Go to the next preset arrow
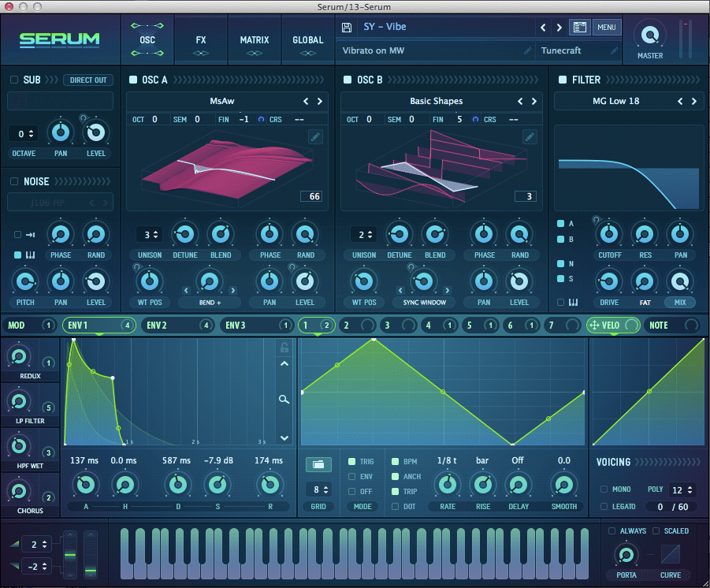This screenshot has height=588, width=710. coord(559,28)
